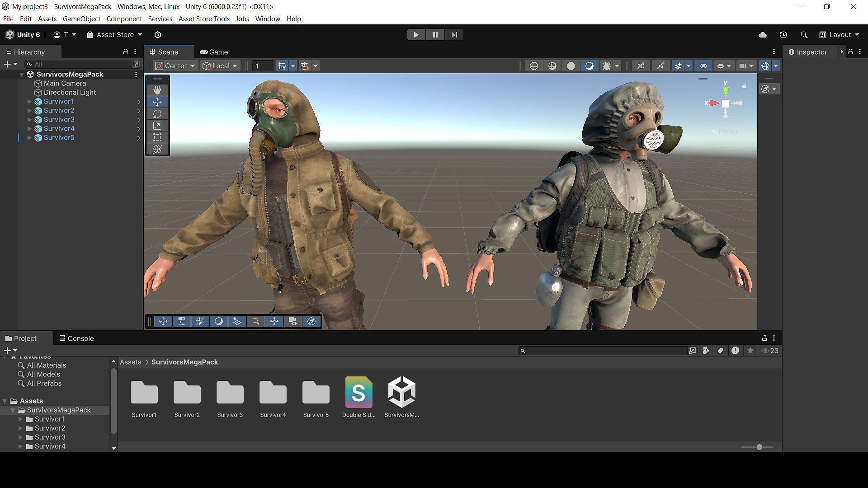Switch to the Game tab
Image resolution: width=868 pixels, height=488 pixels.
[214, 52]
